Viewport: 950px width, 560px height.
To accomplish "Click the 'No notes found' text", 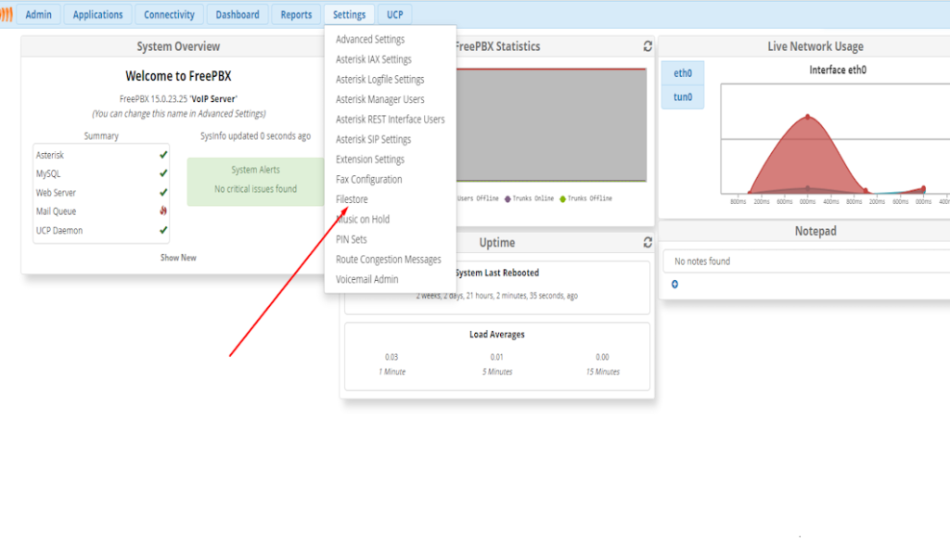I will tap(702, 261).
